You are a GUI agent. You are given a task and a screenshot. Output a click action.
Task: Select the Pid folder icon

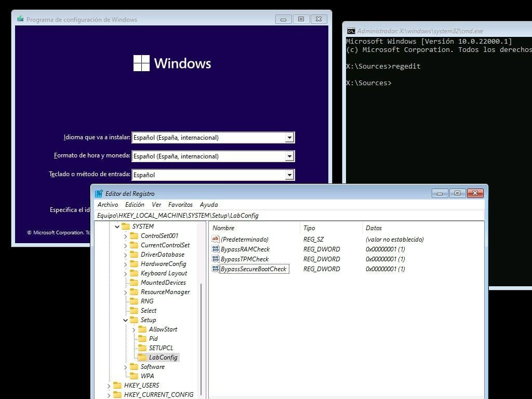pos(142,338)
